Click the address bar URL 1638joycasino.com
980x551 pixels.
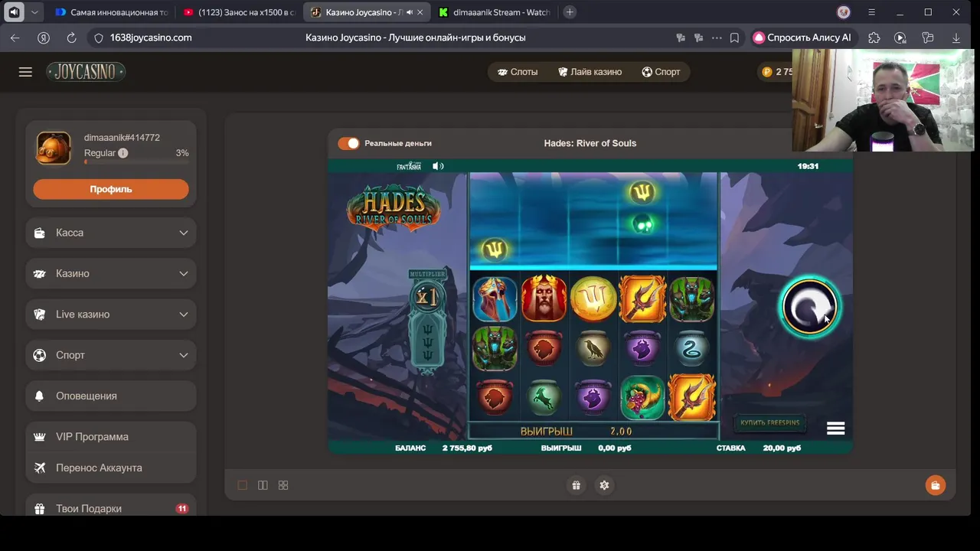[x=151, y=37]
